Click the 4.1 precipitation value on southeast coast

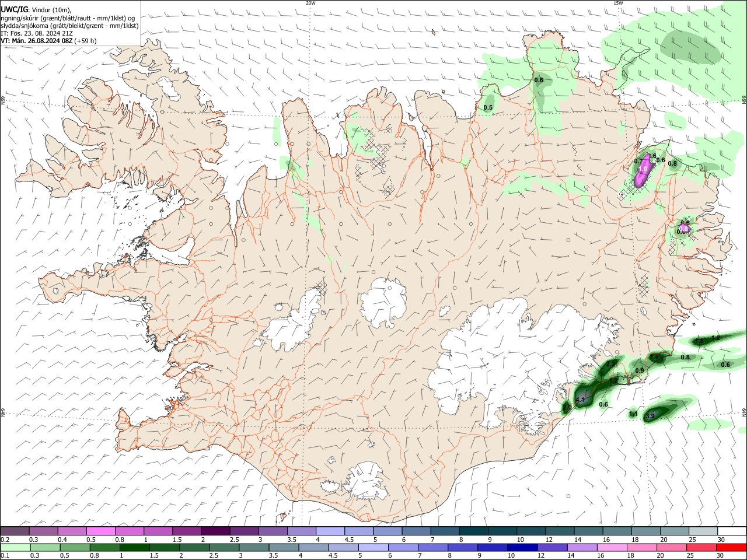point(580,400)
